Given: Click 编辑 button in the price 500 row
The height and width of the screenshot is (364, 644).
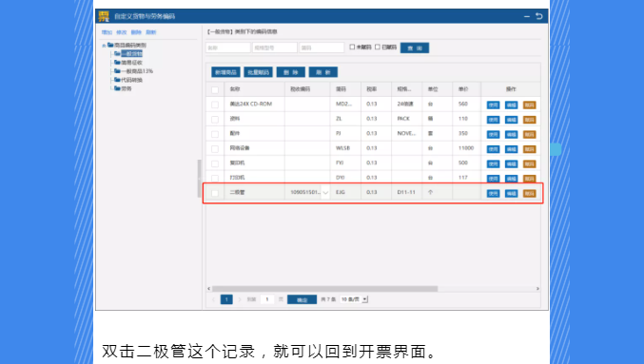Looking at the screenshot, I should [512, 164].
